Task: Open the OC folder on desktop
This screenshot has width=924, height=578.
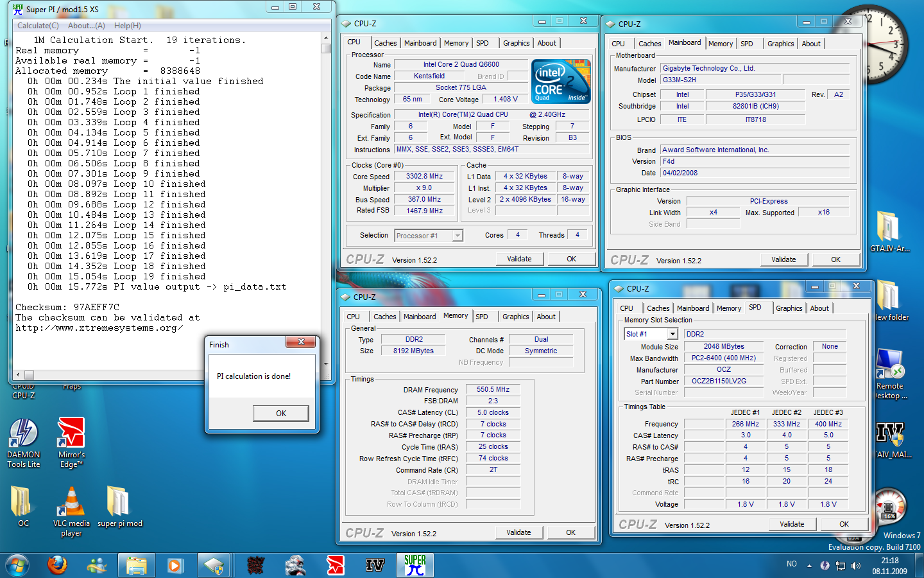Action: pyautogui.click(x=23, y=507)
